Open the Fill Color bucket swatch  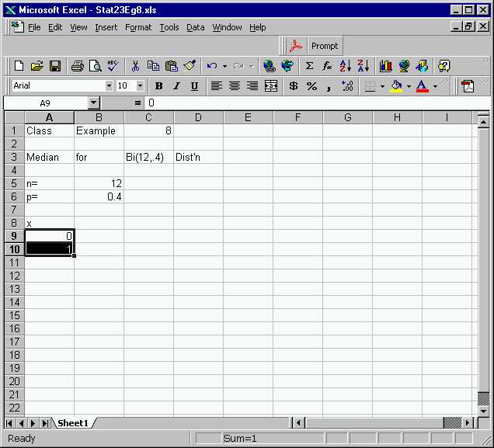pos(396,86)
